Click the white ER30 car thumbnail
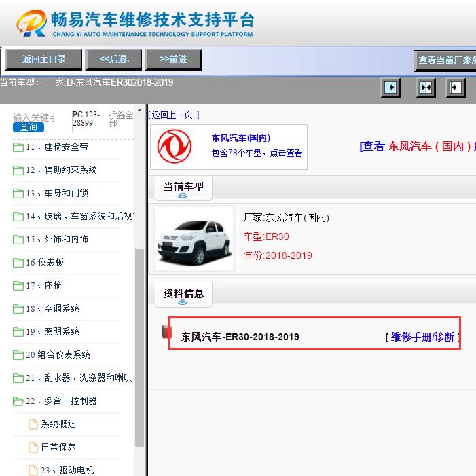Screen dimensions: 476x476 [194, 238]
